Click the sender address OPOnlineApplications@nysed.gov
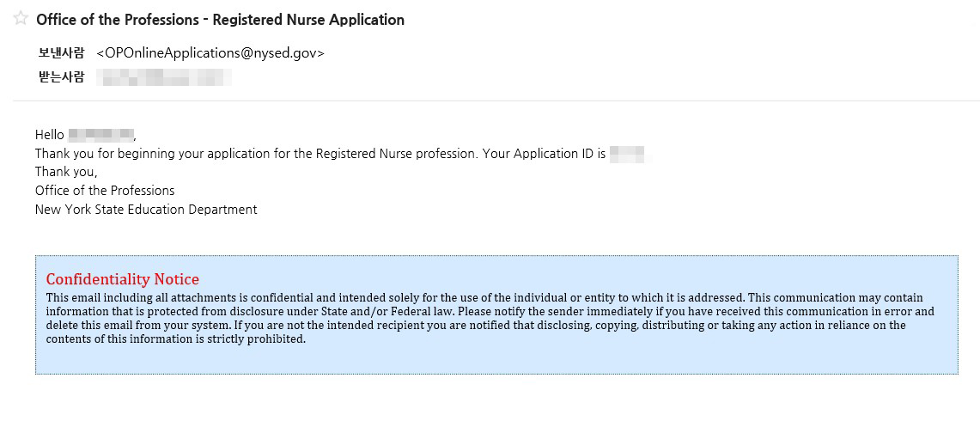Viewport: 980px width, 433px height. [x=210, y=53]
